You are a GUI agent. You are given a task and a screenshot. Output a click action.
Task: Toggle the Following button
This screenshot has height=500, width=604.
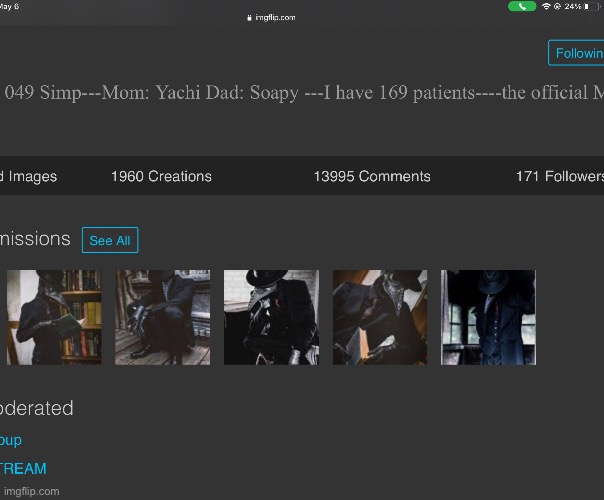coord(577,53)
